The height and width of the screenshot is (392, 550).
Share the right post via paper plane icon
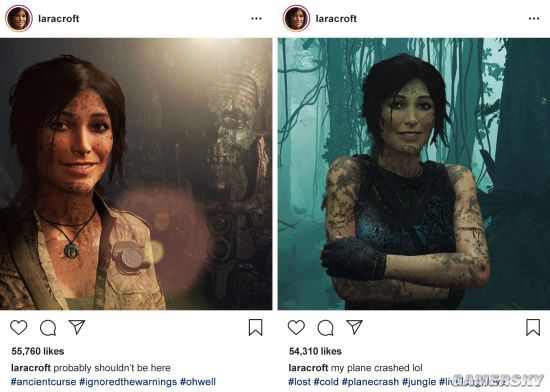354,327
